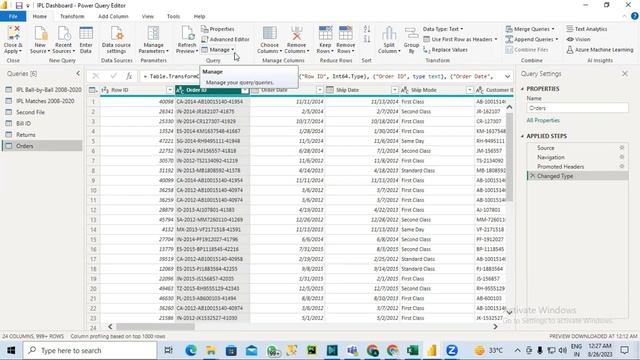
Task: Click the Refresh Preview icon
Action: pos(187,33)
